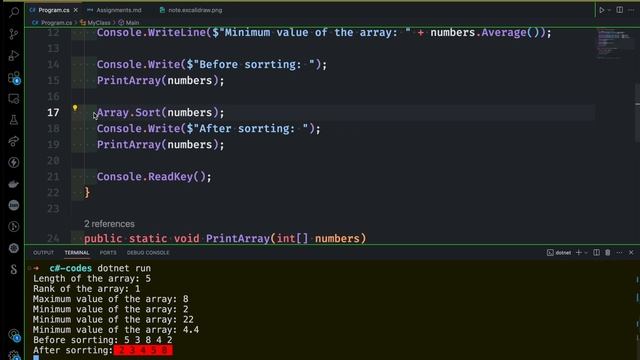Click 'After sorrting' Console.Write on line 18
This screenshot has height=360, width=640.
click(x=208, y=129)
